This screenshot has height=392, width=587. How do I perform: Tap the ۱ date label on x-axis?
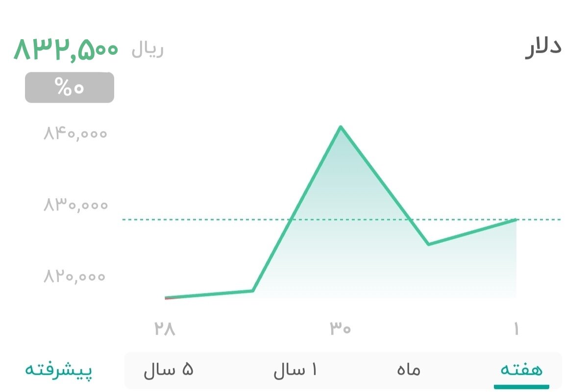tap(516, 329)
